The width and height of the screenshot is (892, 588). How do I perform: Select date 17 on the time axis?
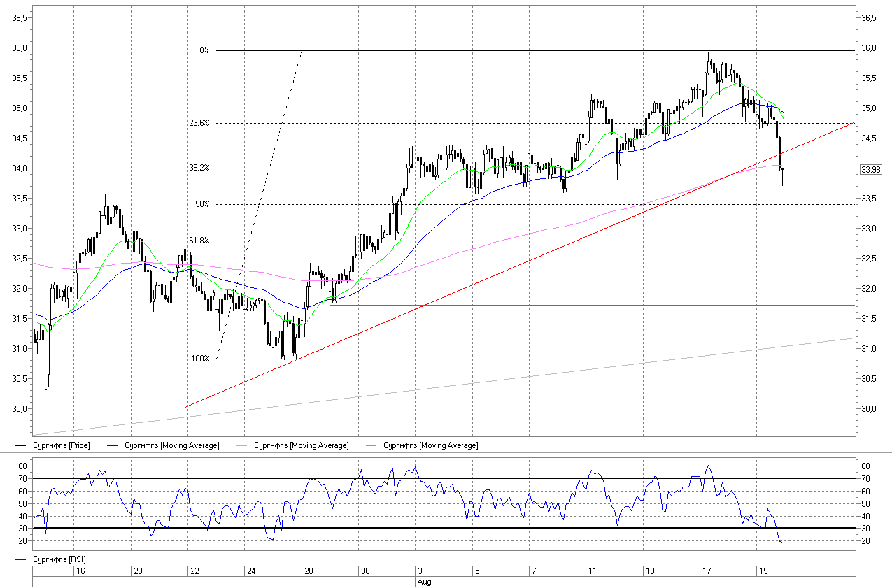pos(707,571)
